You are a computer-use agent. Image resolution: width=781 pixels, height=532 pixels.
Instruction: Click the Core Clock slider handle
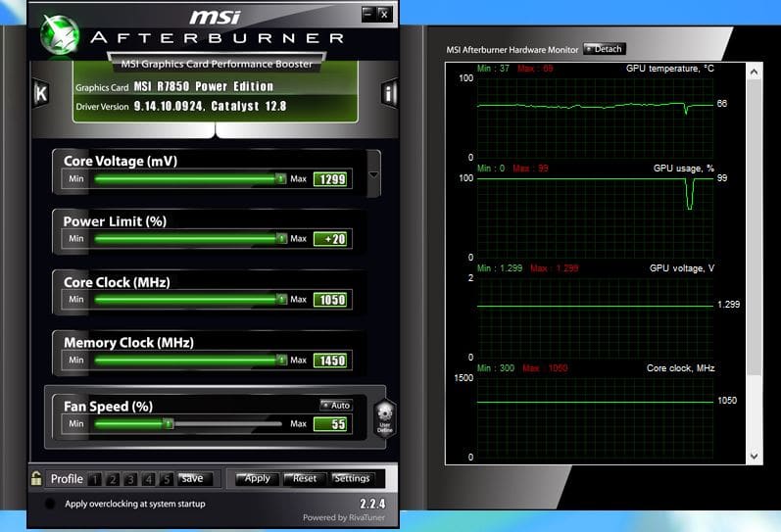click(281, 299)
